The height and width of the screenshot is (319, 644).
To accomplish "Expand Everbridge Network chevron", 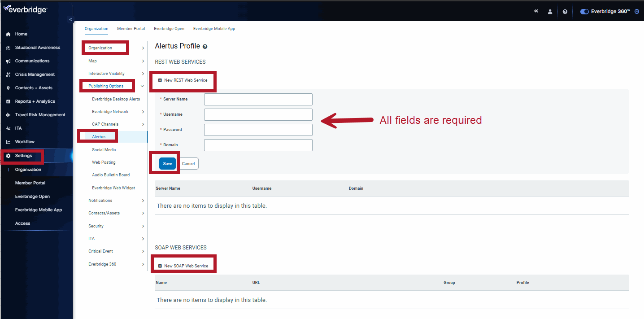I will pyautogui.click(x=143, y=112).
